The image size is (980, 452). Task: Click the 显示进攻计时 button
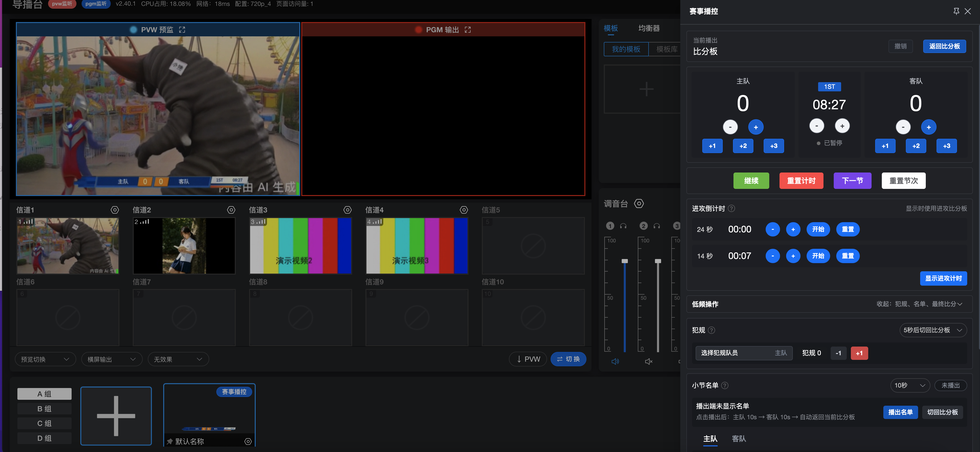[943, 278]
